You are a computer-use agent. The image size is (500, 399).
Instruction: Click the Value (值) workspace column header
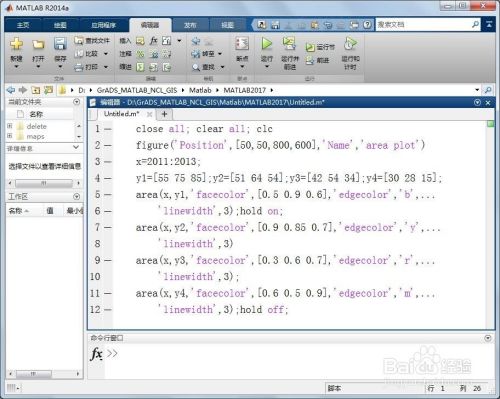coord(50,211)
